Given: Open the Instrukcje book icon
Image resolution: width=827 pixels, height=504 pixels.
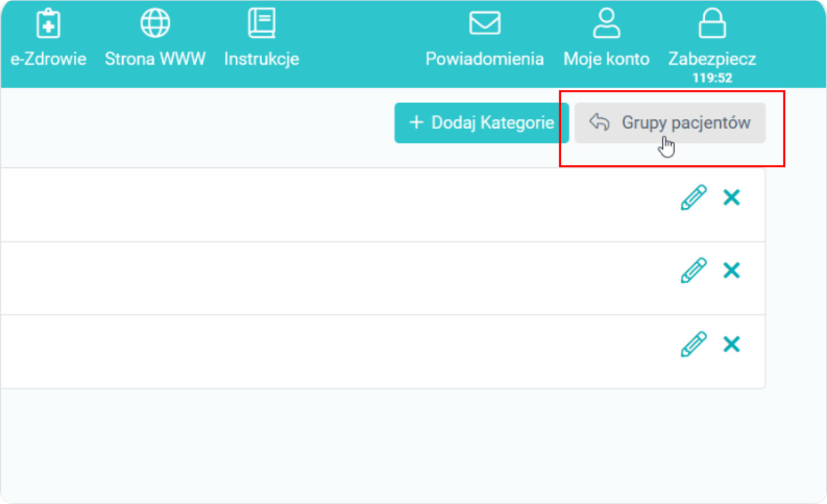Looking at the screenshot, I should click(x=262, y=23).
